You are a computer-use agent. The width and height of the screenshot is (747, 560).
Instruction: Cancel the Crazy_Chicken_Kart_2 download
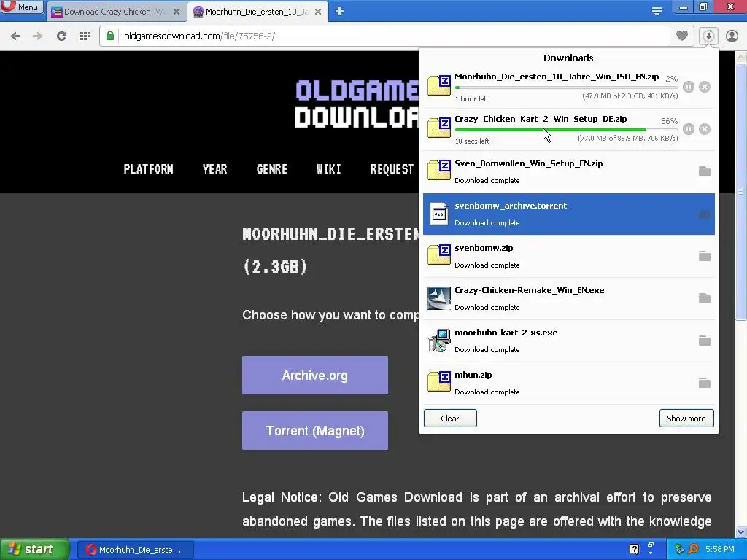click(x=705, y=129)
